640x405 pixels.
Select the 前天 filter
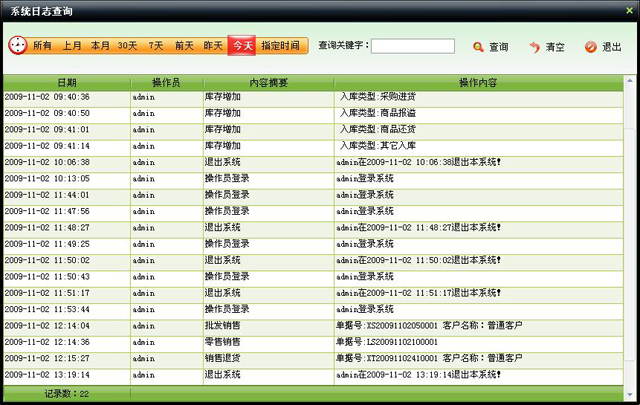pyautogui.click(x=184, y=46)
